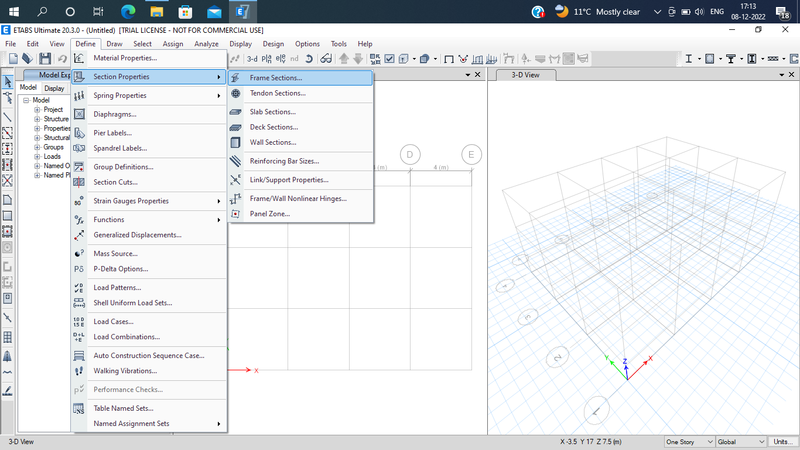Click the Load Patterns icon in menu
Screen dimensions: 800x450
click(79, 288)
